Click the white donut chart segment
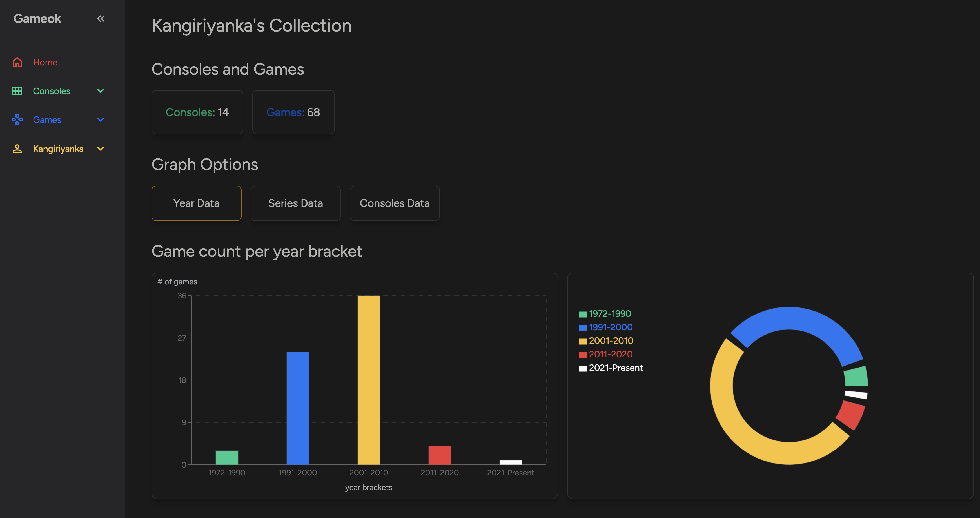 (856, 395)
